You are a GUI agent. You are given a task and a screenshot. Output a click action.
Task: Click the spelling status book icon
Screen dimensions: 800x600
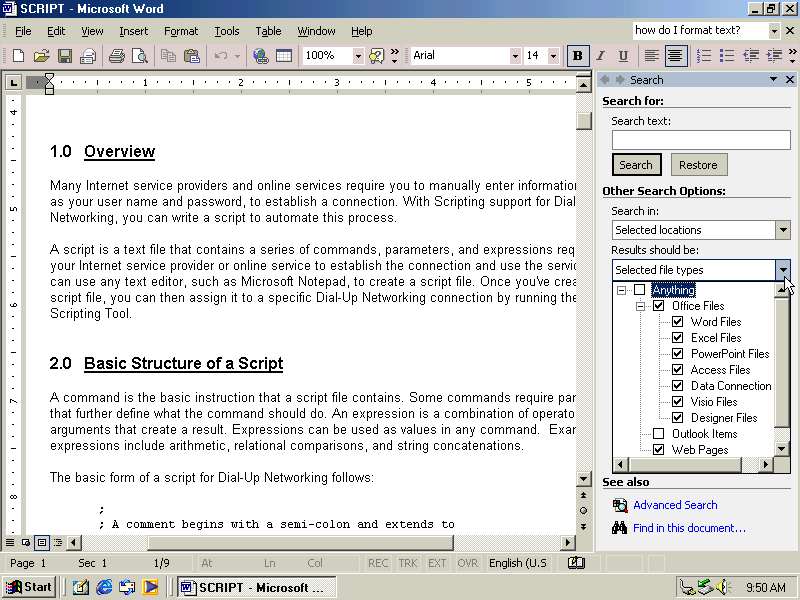(577, 563)
